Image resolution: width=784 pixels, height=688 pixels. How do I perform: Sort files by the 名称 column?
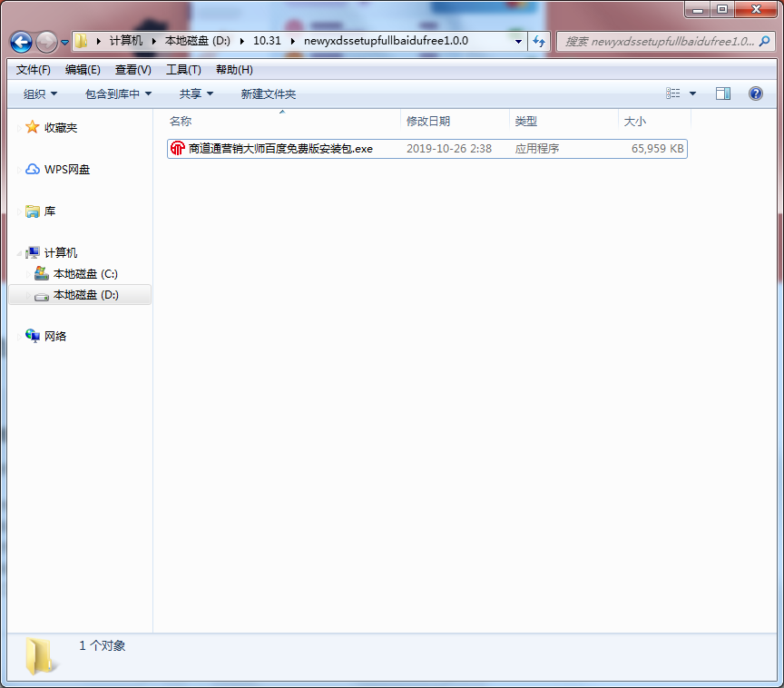tap(181, 122)
